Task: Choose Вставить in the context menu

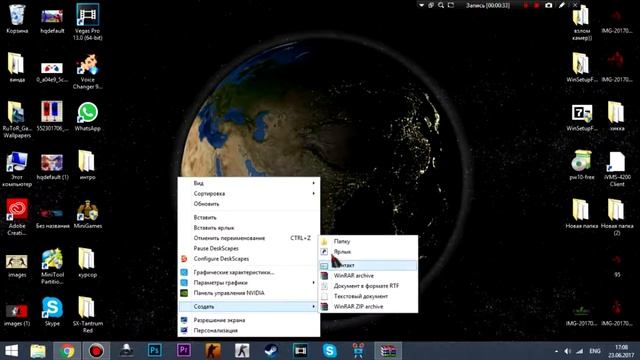Action: [x=249, y=218]
